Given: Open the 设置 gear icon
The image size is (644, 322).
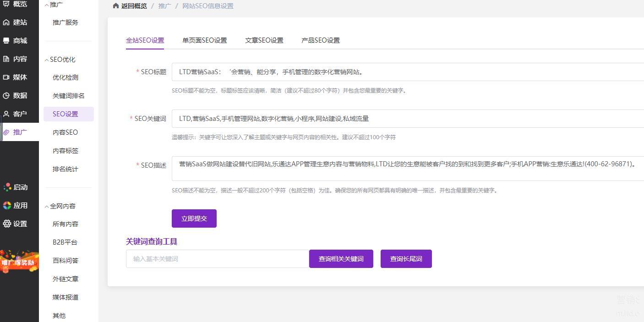Looking at the screenshot, I should (x=7, y=224).
